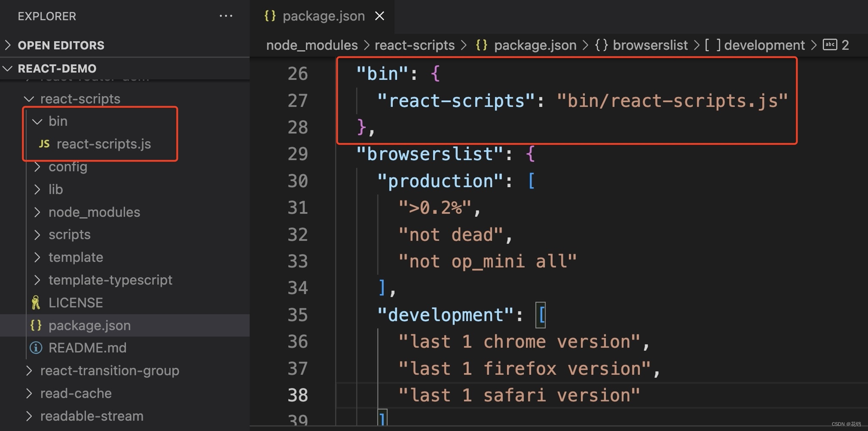
Task: Open the Explorer more actions ellipsis
Action: (226, 16)
